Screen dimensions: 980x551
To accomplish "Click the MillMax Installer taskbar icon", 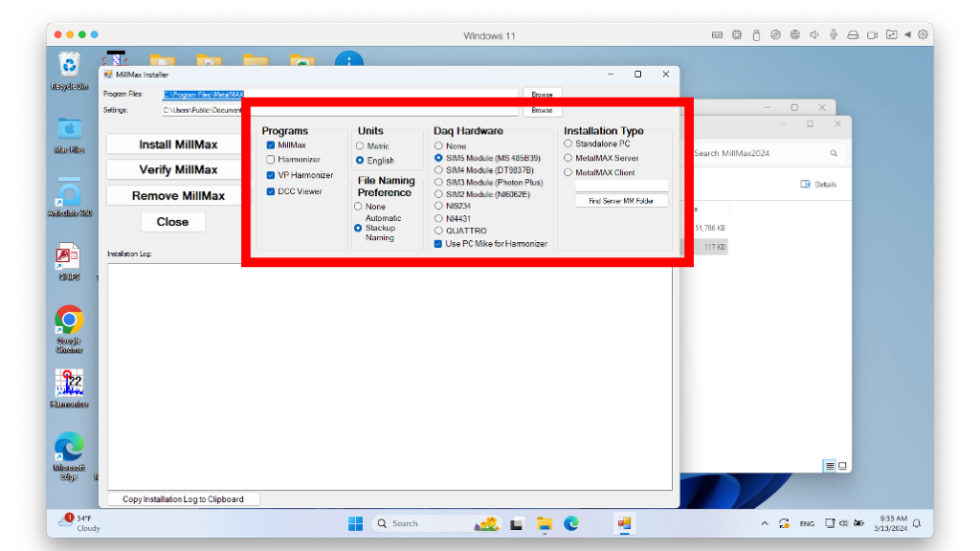I will (x=624, y=523).
